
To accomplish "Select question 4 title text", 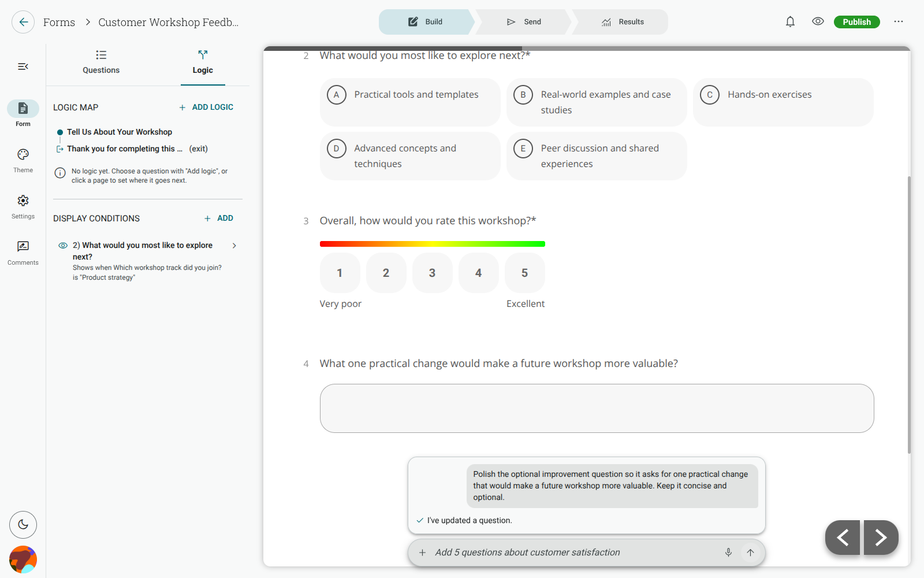I will 499,364.
